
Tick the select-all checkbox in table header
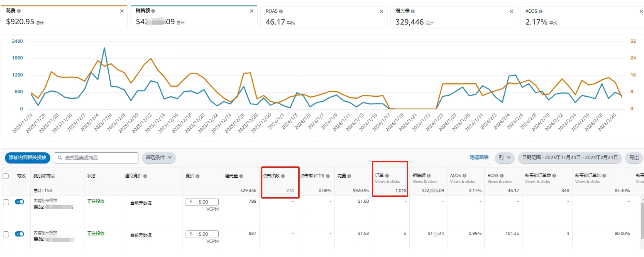(5, 176)
